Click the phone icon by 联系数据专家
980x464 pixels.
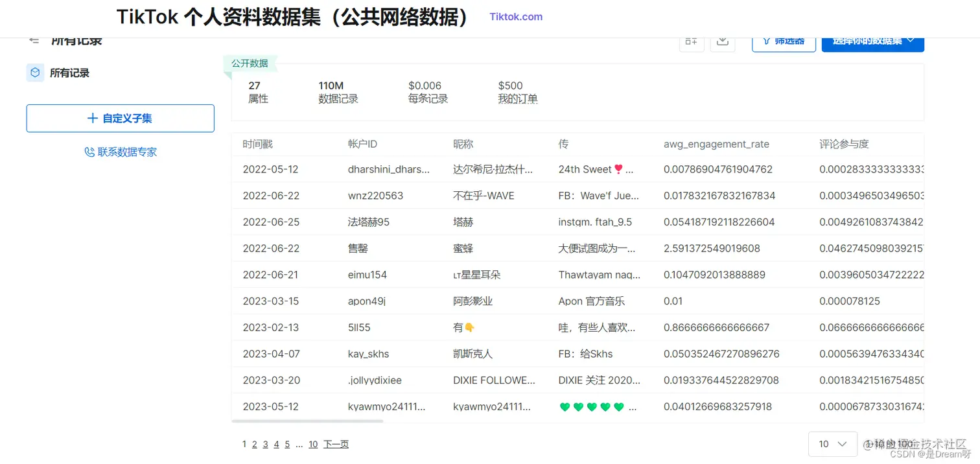point(89,151)
